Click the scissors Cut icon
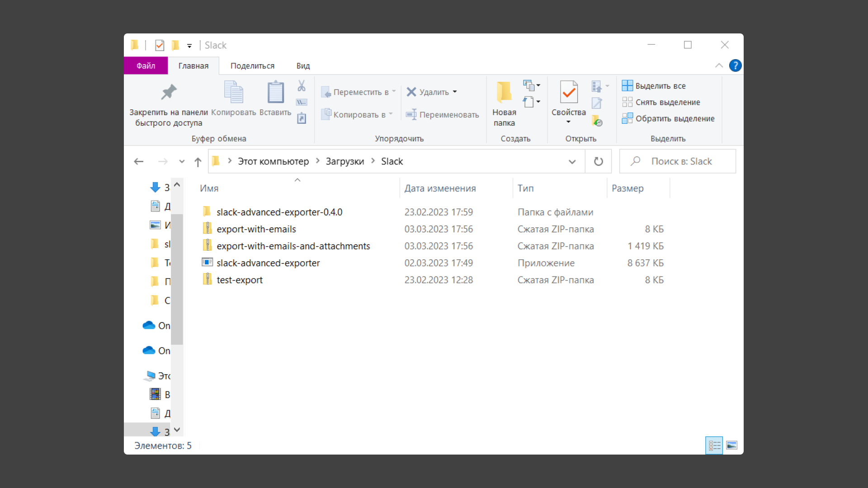The height and width of the screenshot is (488, 868). click(x=302, y=86)
